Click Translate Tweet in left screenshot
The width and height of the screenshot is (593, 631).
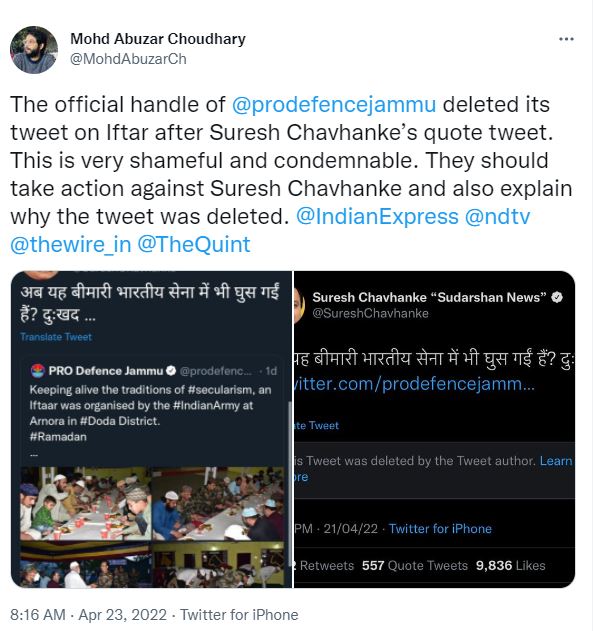point(56,337)
